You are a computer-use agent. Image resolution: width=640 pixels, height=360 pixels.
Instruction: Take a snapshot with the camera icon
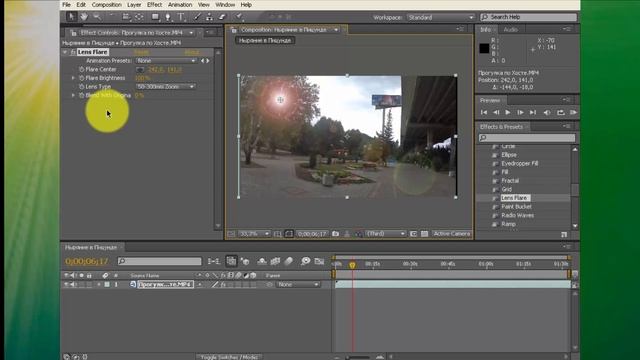336,234
